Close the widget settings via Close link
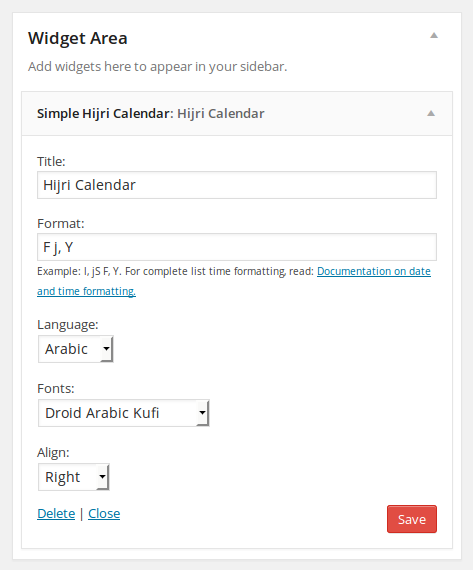 pos(104,514)
